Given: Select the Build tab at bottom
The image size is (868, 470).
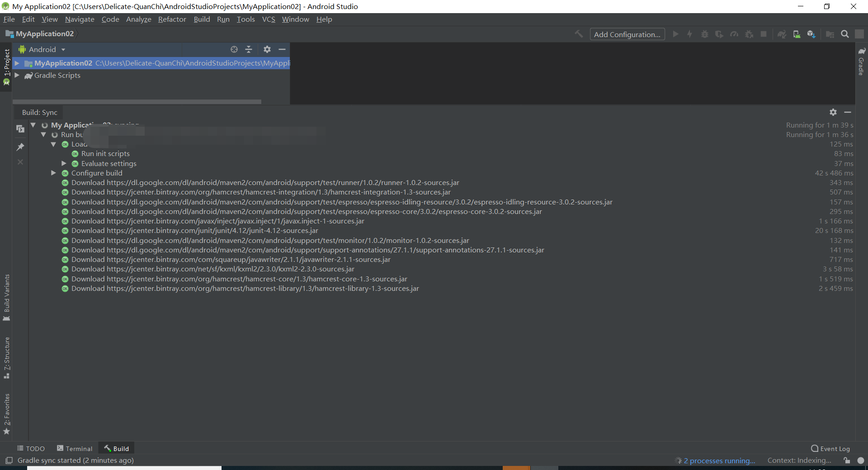Looking at the screenshot, I should 117,448.
